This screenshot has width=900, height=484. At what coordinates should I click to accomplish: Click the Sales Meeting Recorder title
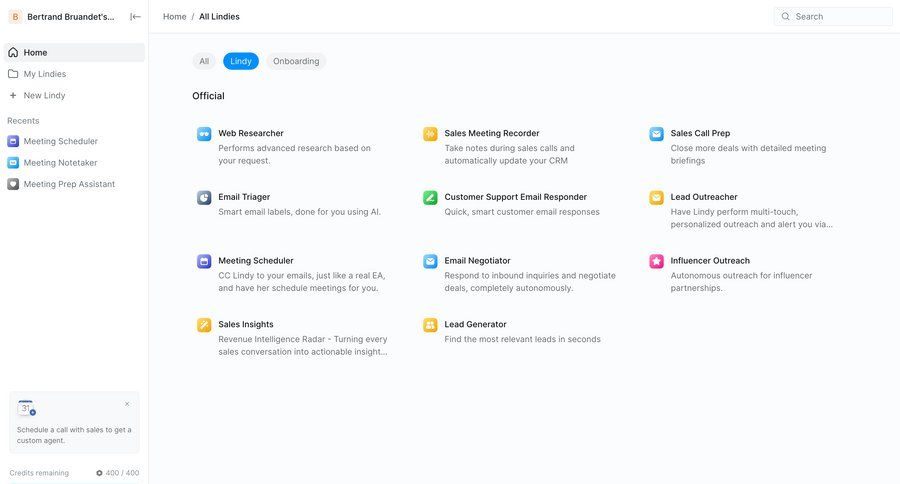point(492,133)
